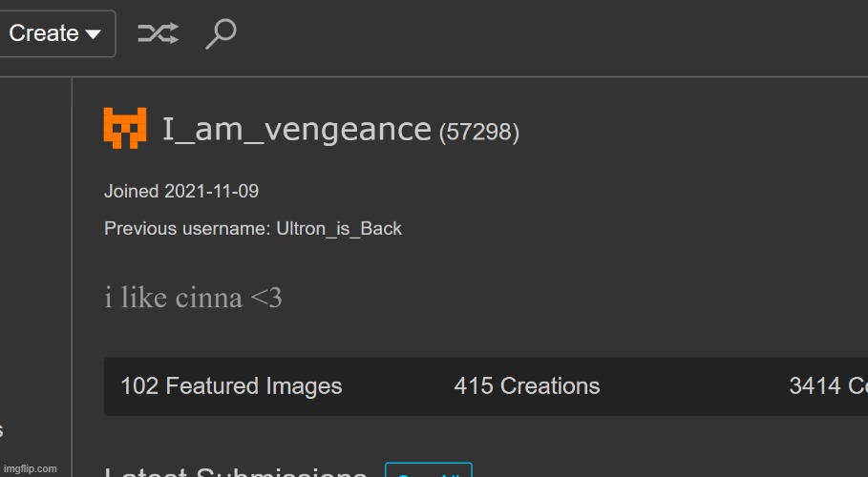This screenshot has height=477, width=868.
Task: Click the tagline 'i like cinna <3'
Action: (193, 298)
